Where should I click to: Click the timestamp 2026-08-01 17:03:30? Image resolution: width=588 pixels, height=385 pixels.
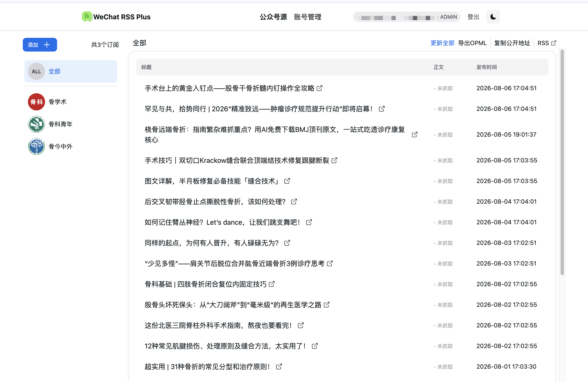(506, 367)
